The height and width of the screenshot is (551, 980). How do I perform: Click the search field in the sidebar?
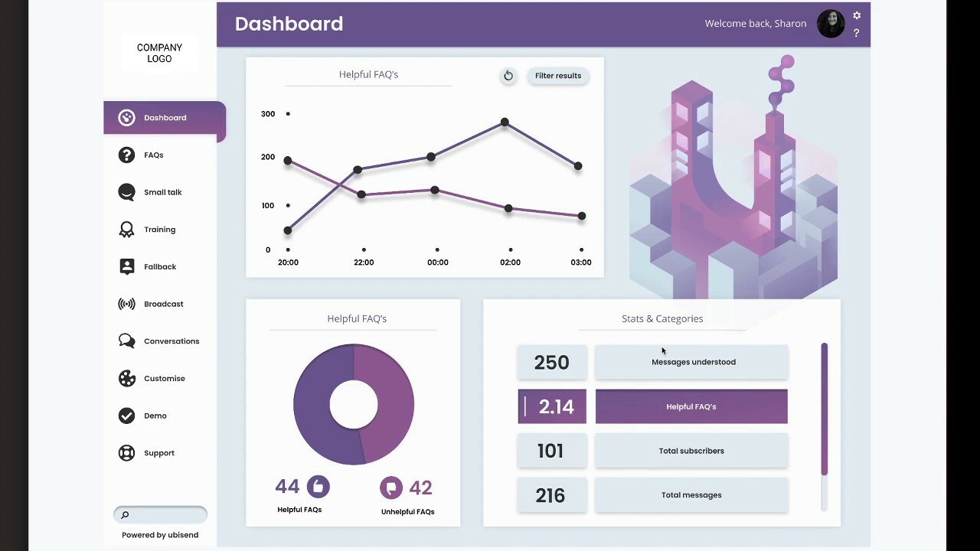[160, 514]
